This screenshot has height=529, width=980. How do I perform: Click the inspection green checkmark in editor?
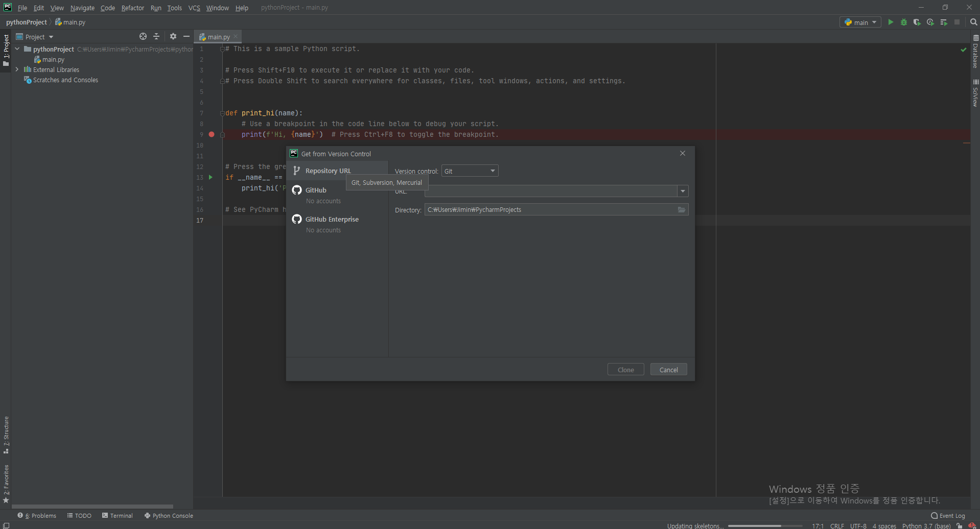pyautogui.click(x=963, y=50)
